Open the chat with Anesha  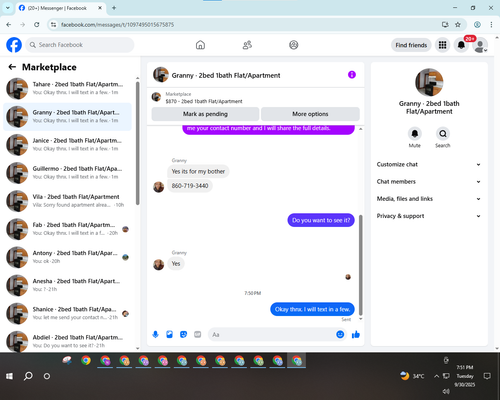[x=67, y=285]
